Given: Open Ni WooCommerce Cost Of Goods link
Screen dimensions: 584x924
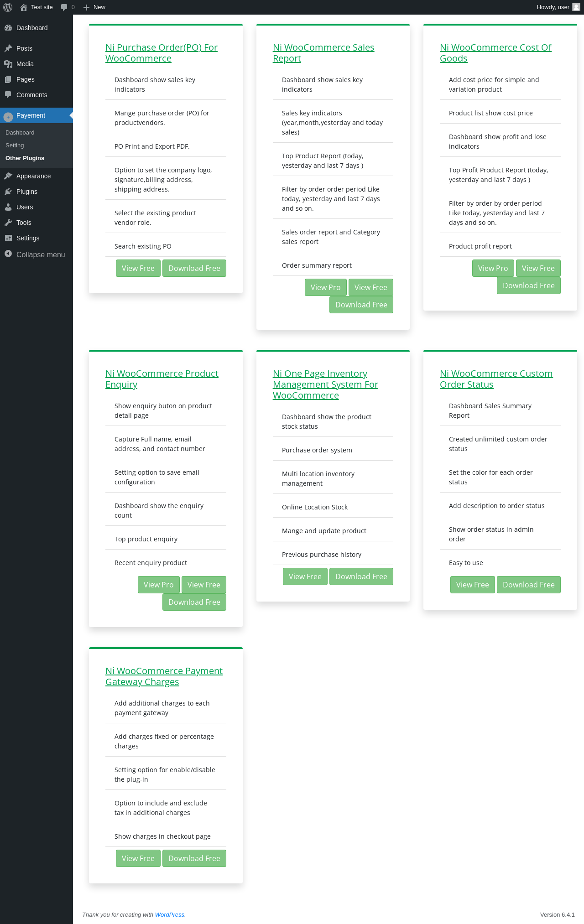Looking at the screenshot, I should [x=495, y=53].
